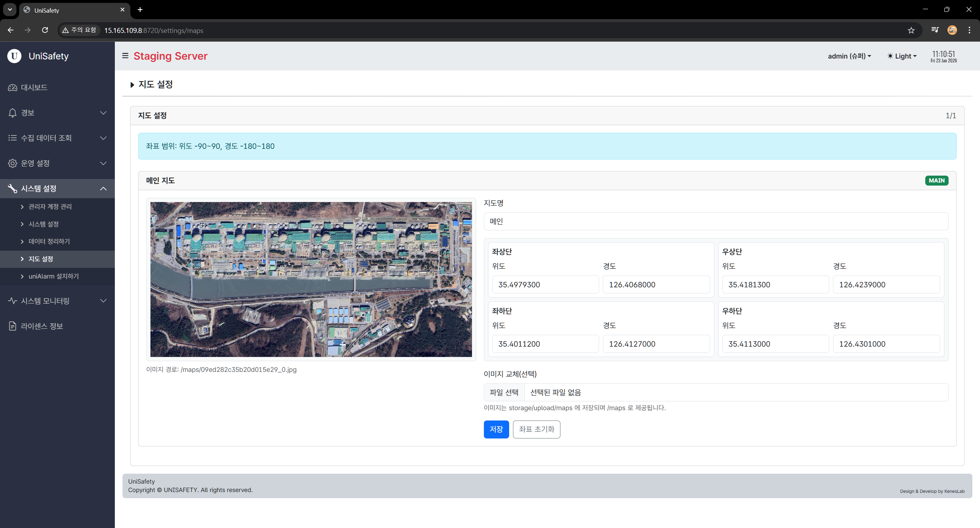The image size is (980, 528).
Task: Open the tab search dropdown arrow
Action: pyautogui.click(x=10, y=10)
